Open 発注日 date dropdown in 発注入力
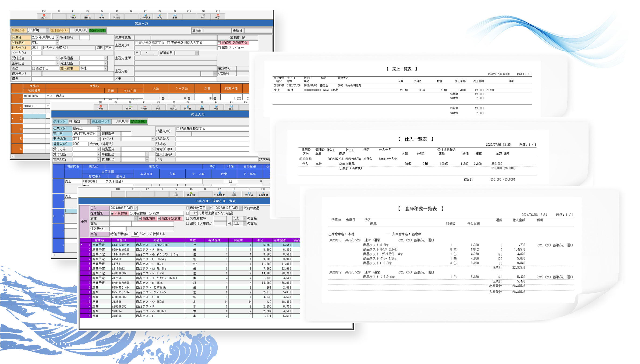The height and width of the screenshot is (364, 640). 57,38
